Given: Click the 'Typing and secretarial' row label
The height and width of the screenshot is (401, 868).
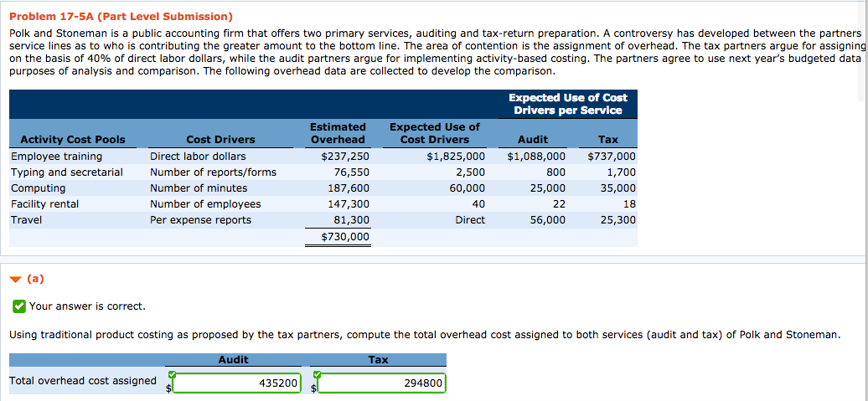Looking at the screenshot, I should pyautogui.click(x=67, y=172).
